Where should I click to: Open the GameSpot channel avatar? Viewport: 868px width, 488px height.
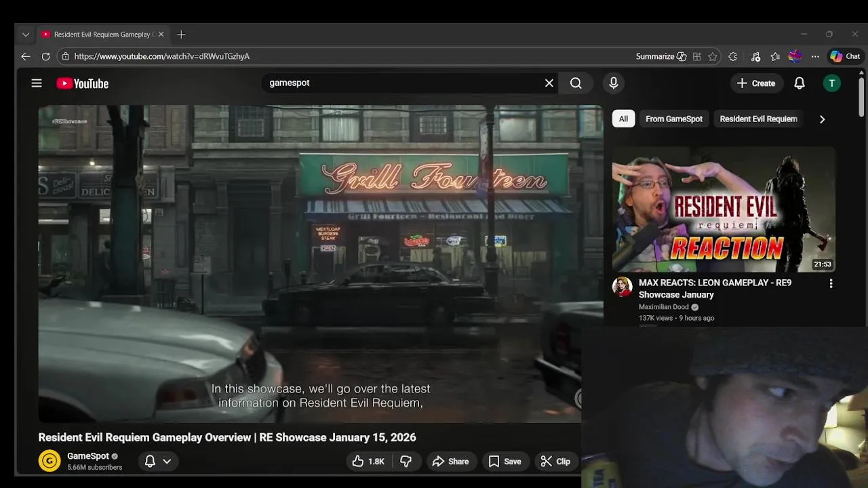click(50, 461)
